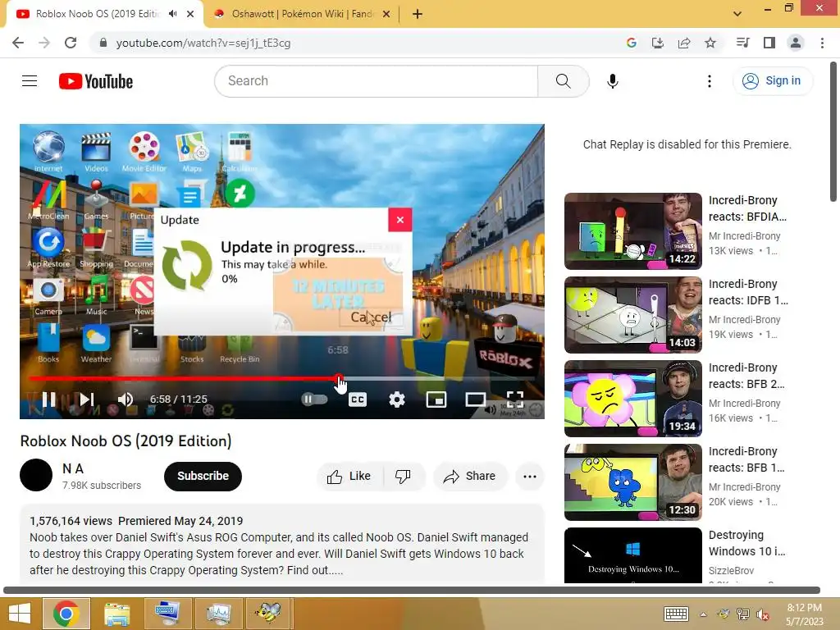This screenshot has height=630, width=840.
Task: Click the site lock icon in address bar
Action: pos(103,43)
